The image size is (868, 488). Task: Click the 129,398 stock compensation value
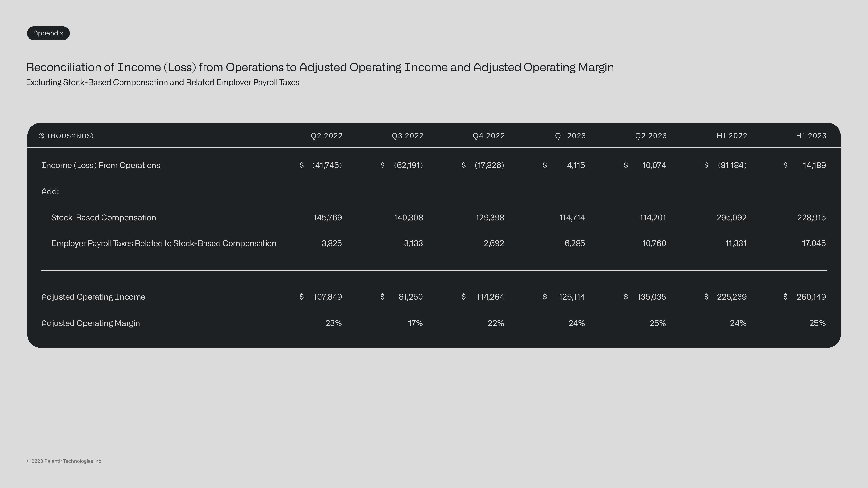(490, 218)
